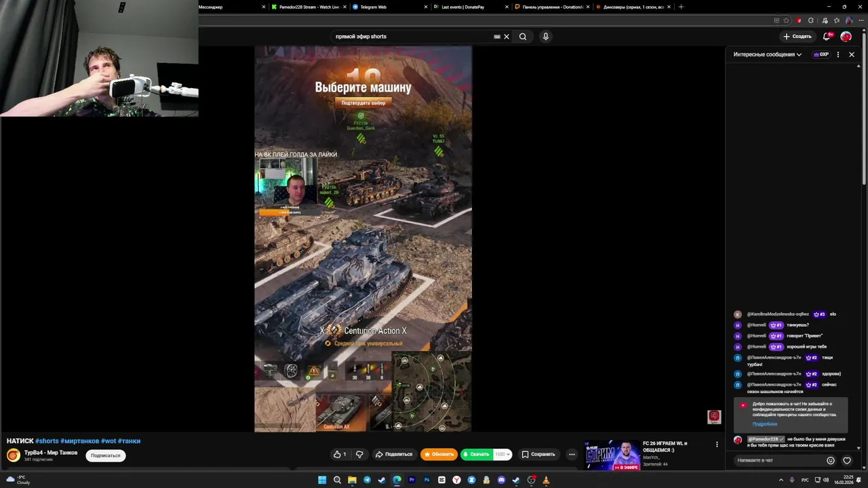This screenshot has width=868, height=488.
Task: Open Windows Start menu
Action: pyautogui.click(x=322, y=480)
